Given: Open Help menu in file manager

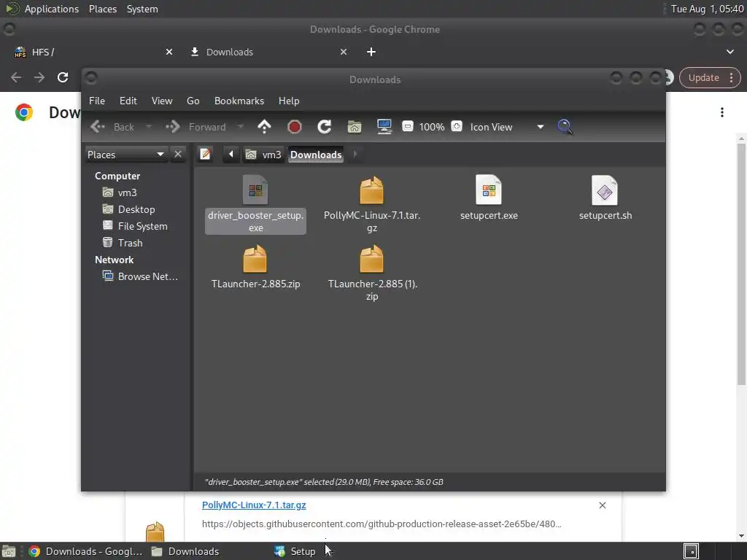Looking at the screenshot, I should coord(289,101).
